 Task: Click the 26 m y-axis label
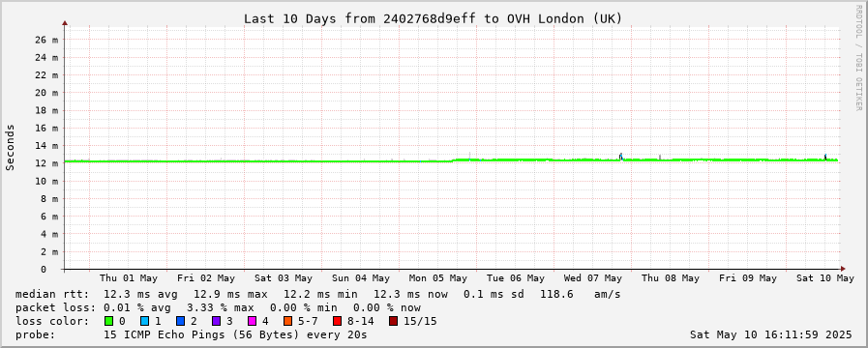[x=46, y=40]
